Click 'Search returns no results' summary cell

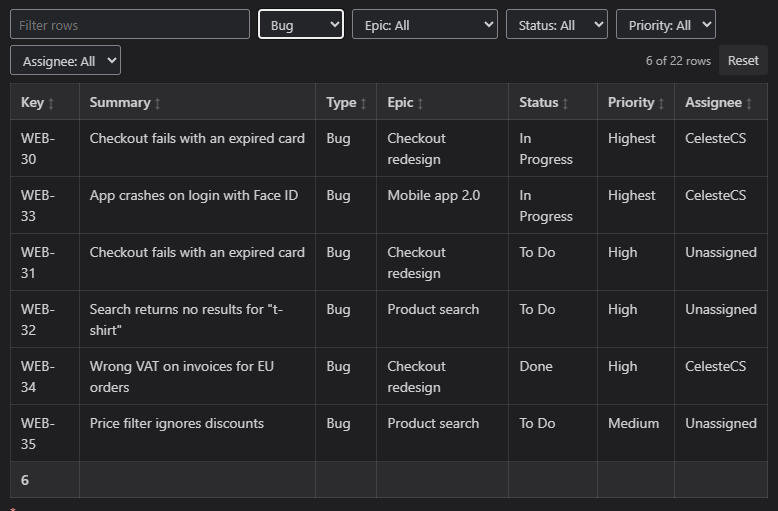[197, 319]
